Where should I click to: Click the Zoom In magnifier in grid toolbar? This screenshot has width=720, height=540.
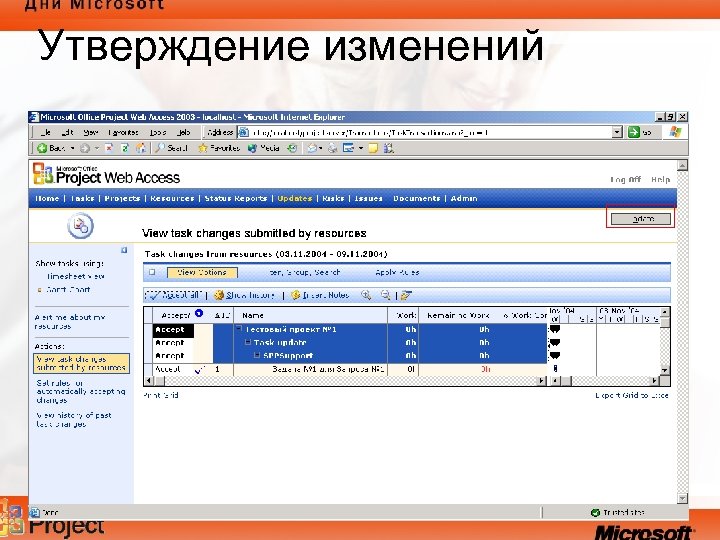tap(366, 295)
